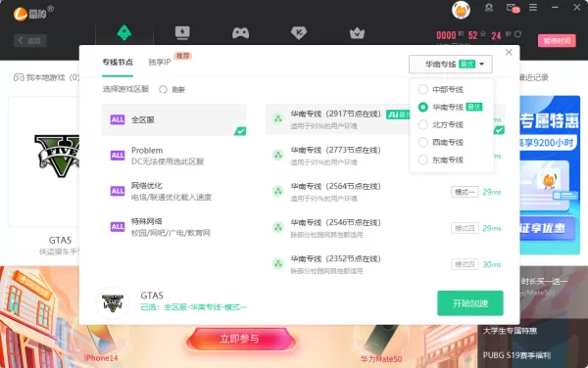The width and height of the screenshot is (588, 368).
Task: Click the user avatar in title bar
Action: pos(461,10)
